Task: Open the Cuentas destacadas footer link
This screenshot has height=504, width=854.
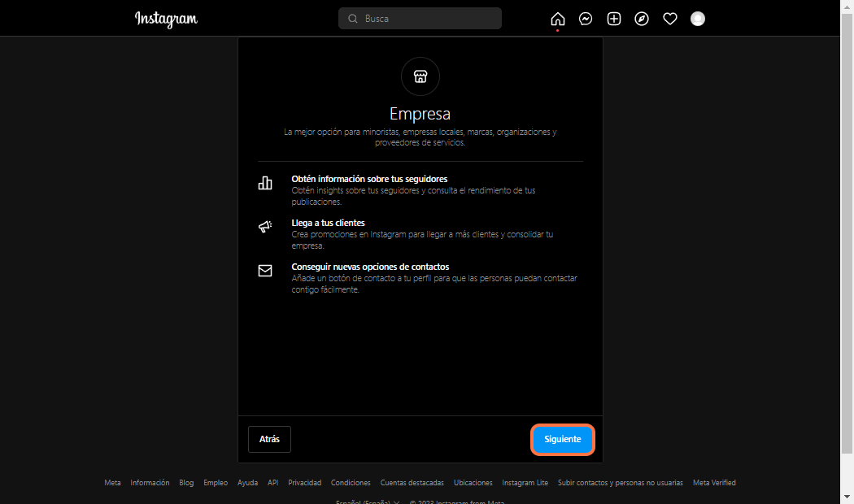Action: [412, 483]
